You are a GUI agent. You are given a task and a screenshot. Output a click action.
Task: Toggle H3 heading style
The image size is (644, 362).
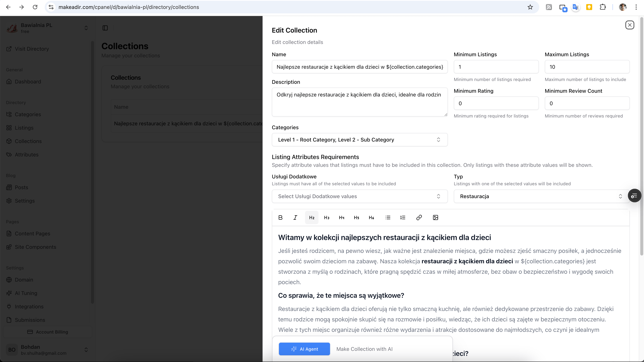point(326,217)
